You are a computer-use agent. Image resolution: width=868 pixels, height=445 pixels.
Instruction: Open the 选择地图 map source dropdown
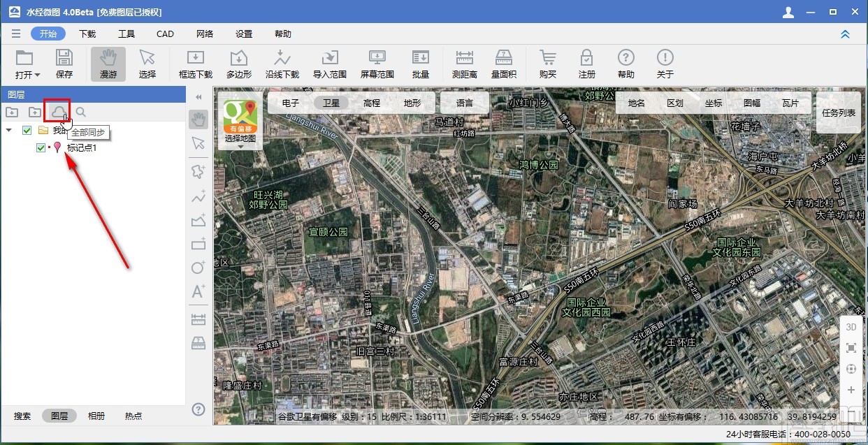[240, 146]
